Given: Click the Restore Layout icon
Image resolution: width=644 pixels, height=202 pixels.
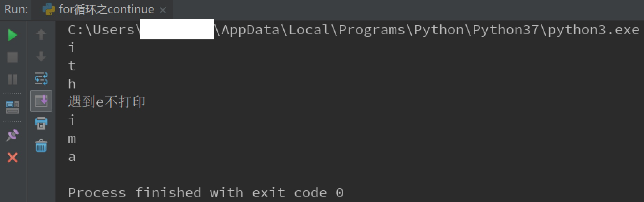Looking at the screenshot, I should click(x=13, y=107).
